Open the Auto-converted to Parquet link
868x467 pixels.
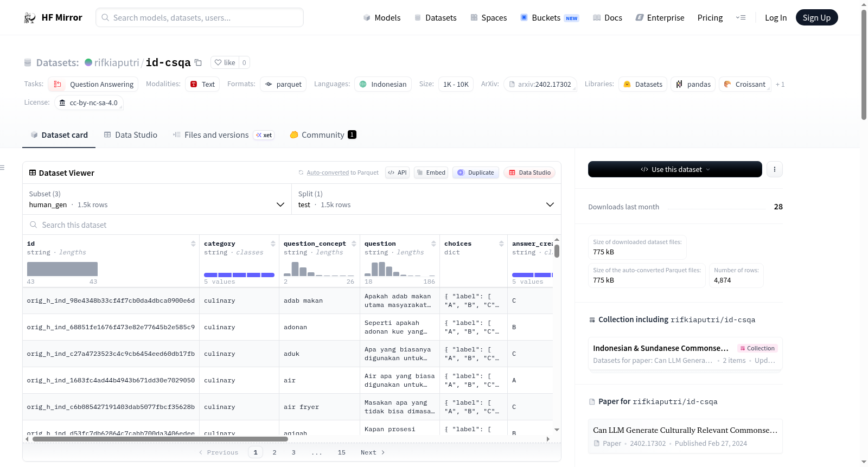tap(342, 172)
